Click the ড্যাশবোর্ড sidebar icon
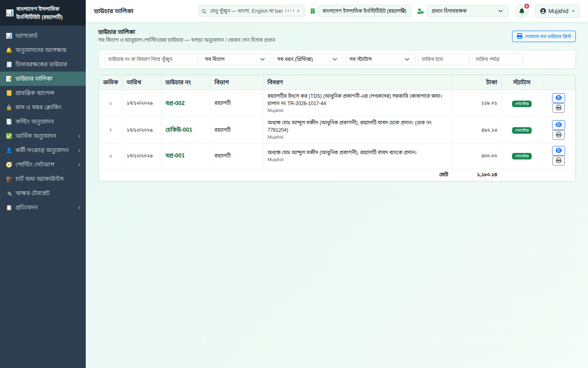 [9, 36]
